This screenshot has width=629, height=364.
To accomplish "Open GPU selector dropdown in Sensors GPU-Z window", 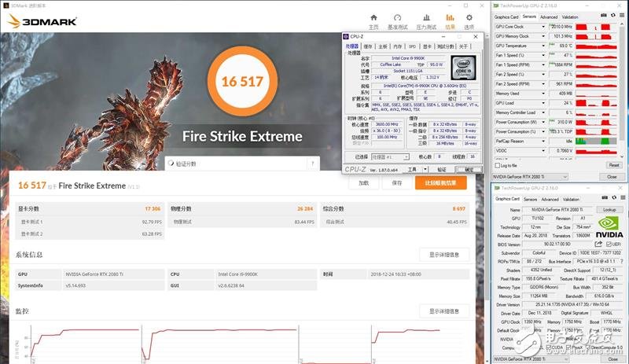I will pos(530,177).
